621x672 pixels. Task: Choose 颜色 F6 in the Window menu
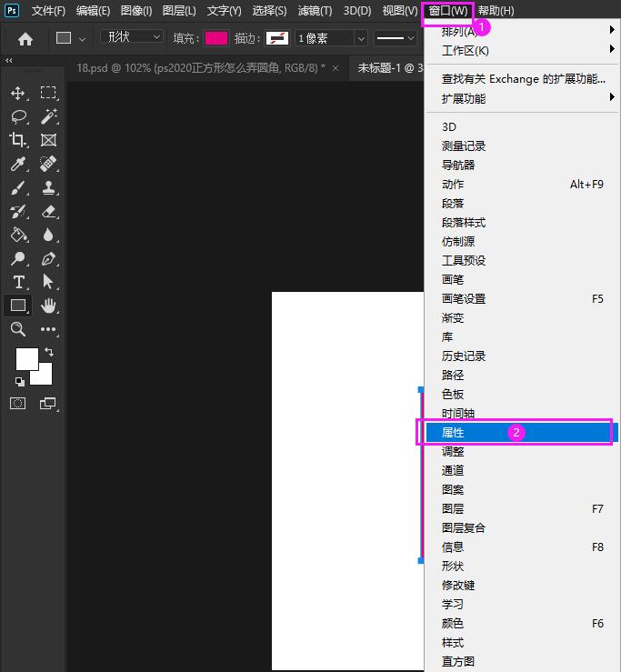pos(522,623)
